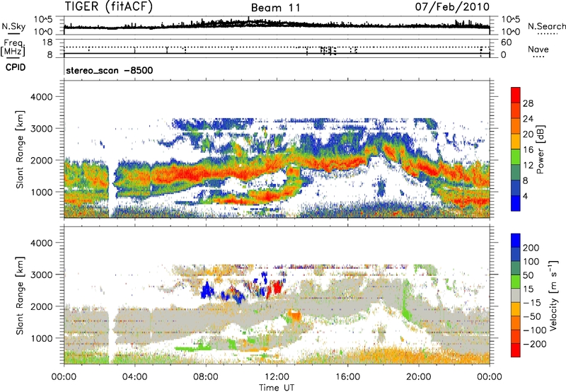Viewport: 566px width, 392px height.
Task: Click the '1000' tick on the velocity panel
Action: (x=43, y=338)
